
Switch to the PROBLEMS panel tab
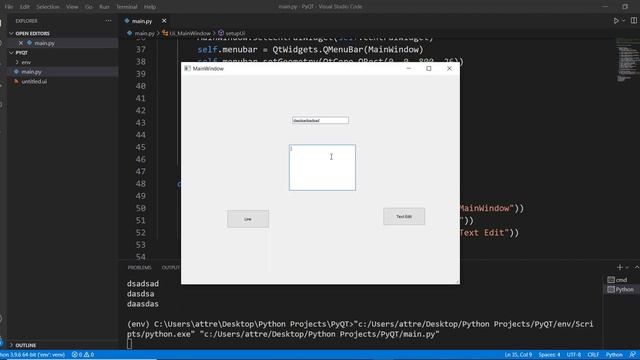click(x=140, y=268)
